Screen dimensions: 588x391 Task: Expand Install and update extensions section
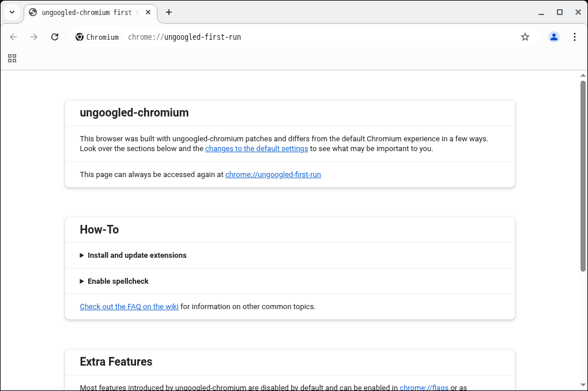pyautogui.click(x=137, y=255)
